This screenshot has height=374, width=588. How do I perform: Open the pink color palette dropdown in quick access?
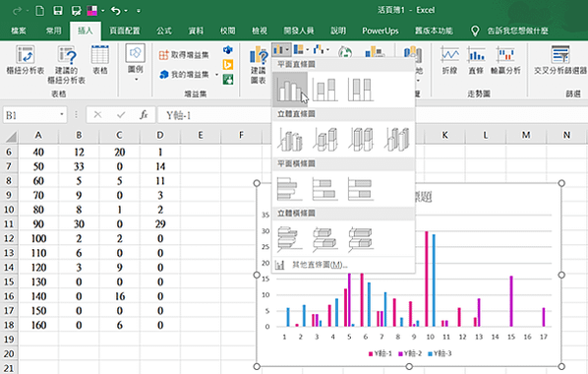click(102, 11)
